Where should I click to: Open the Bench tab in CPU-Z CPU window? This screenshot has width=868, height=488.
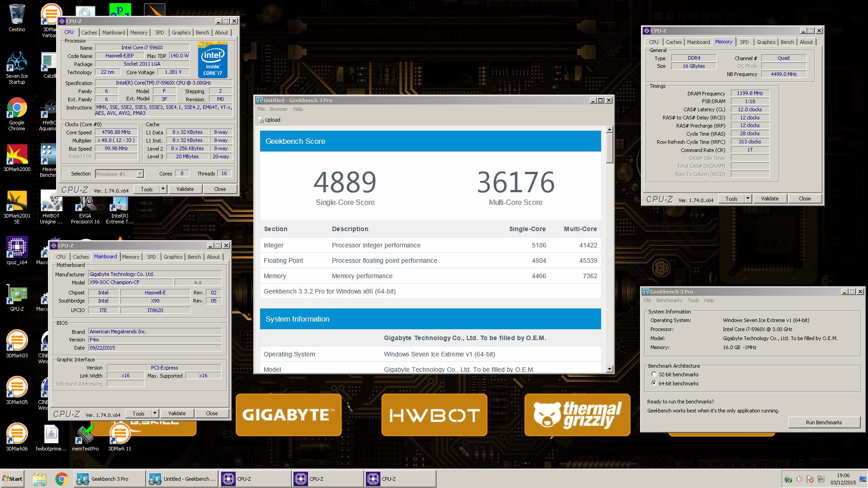202,33
